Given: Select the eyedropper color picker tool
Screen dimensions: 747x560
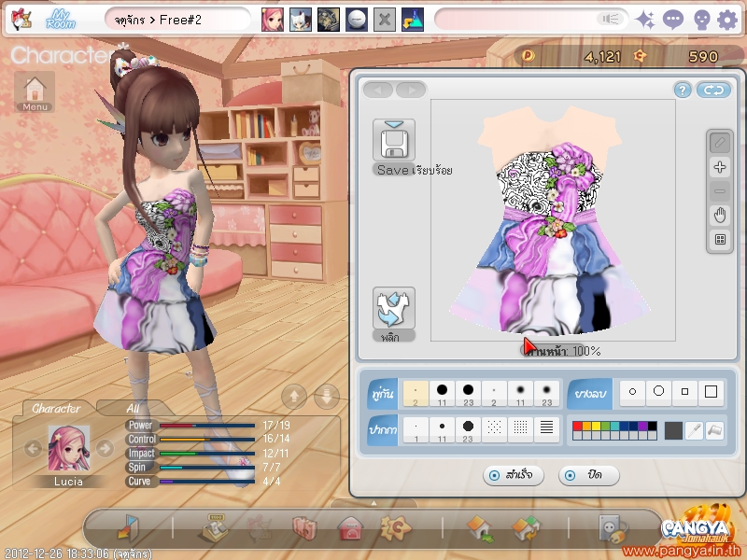Looking at the screenshot, I should pos(695,430).
